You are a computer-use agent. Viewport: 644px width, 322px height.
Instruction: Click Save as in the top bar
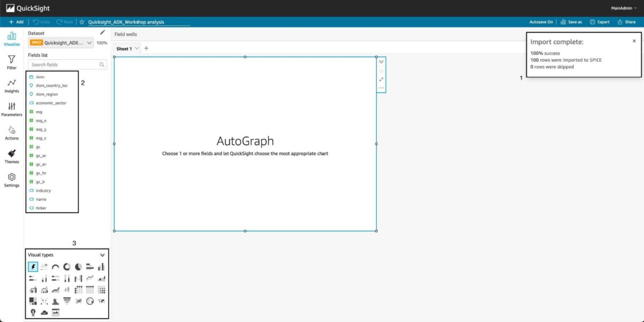click(x=571, y=22)
